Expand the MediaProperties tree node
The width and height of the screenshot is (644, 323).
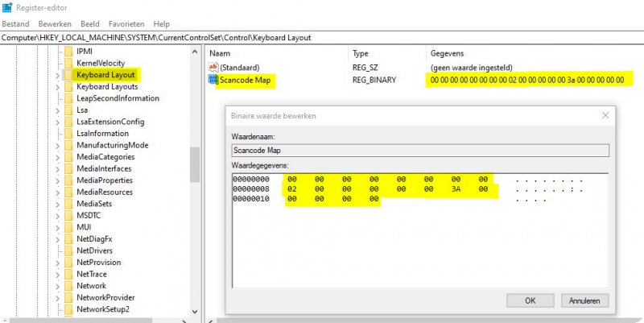pos(57,180)
